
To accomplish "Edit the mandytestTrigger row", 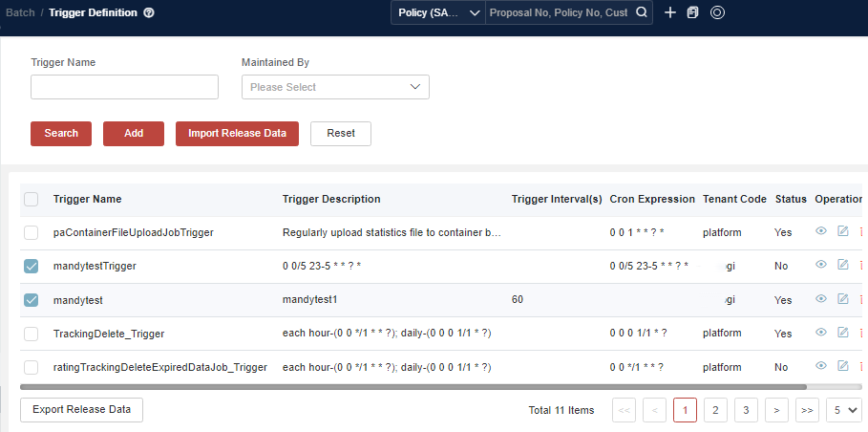I will tap(842, 265).
